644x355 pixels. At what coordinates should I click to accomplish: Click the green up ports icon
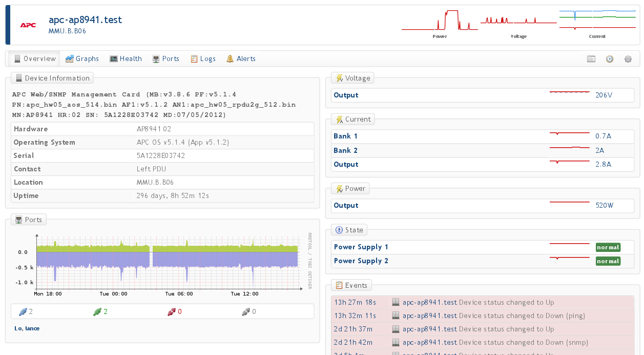97,311
